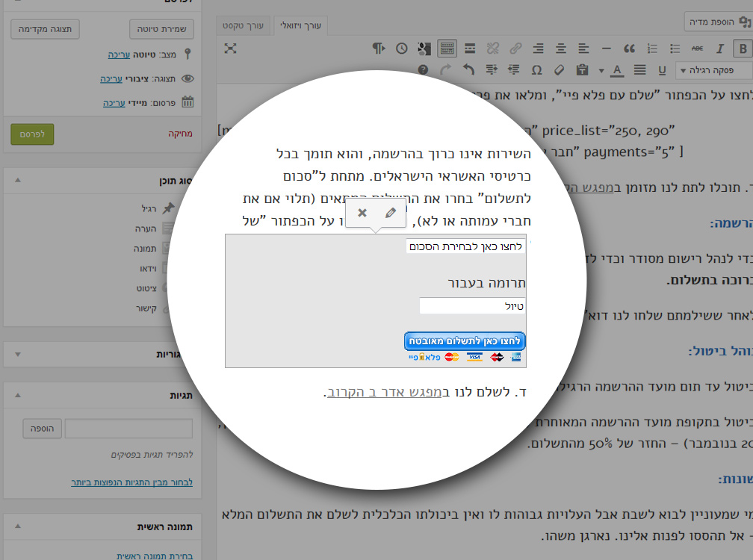This screenshot has height=560, width=753.
Task: Insert a bulleted list
Action: tap(675, 49)
